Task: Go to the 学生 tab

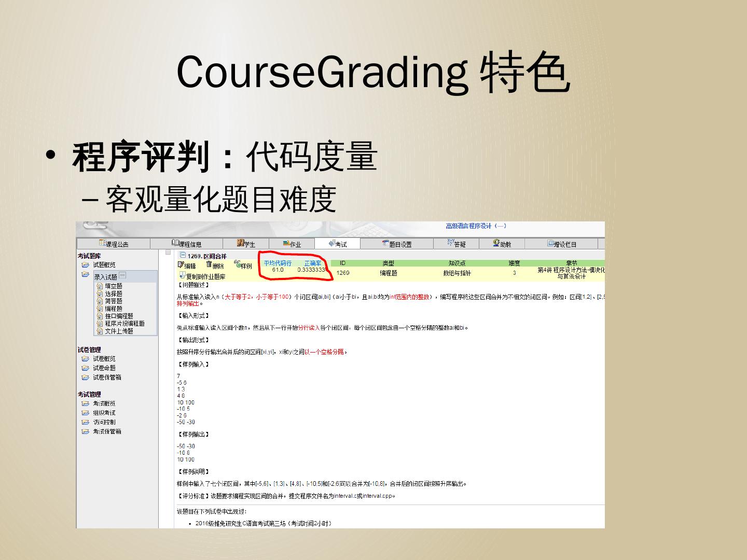Action: (246, 244)
